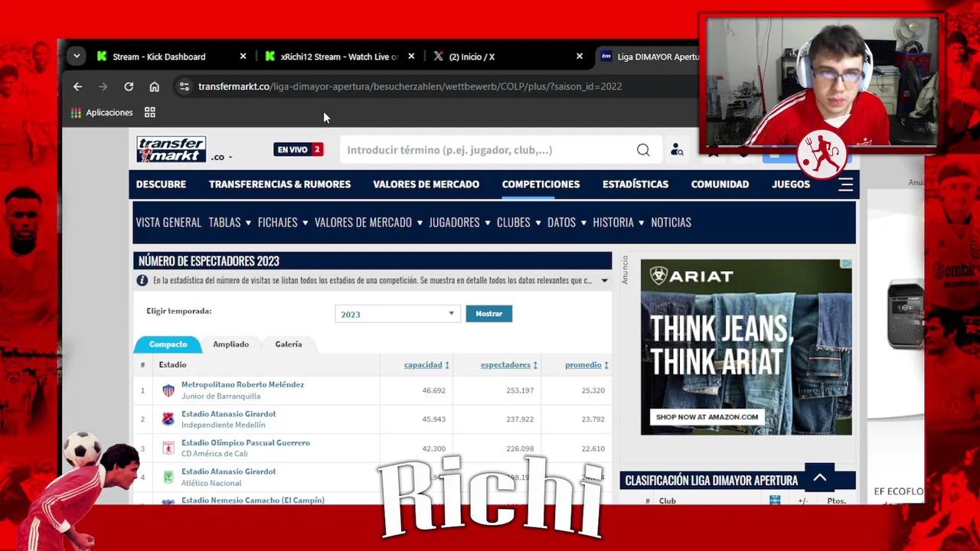Switch to (2) Inicio / X tab
The width and height of the screenshot is (980, 551).
click(471, 57)
